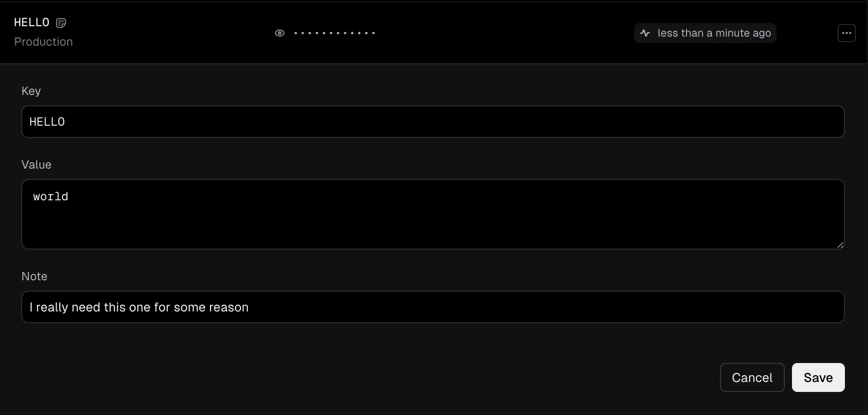Click the note icon beside the HELLO title
This screenshot has height=415, width=868.
[61, 23]
